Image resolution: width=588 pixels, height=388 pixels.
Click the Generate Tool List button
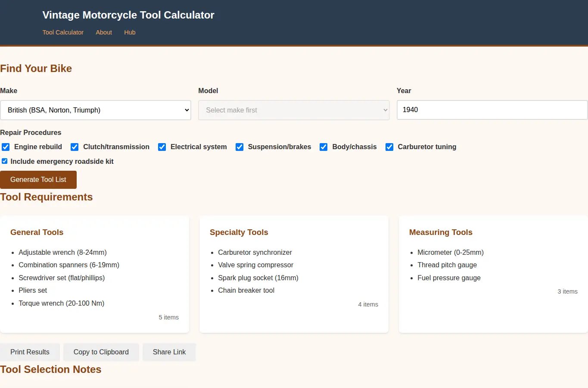tap(38, 180)
